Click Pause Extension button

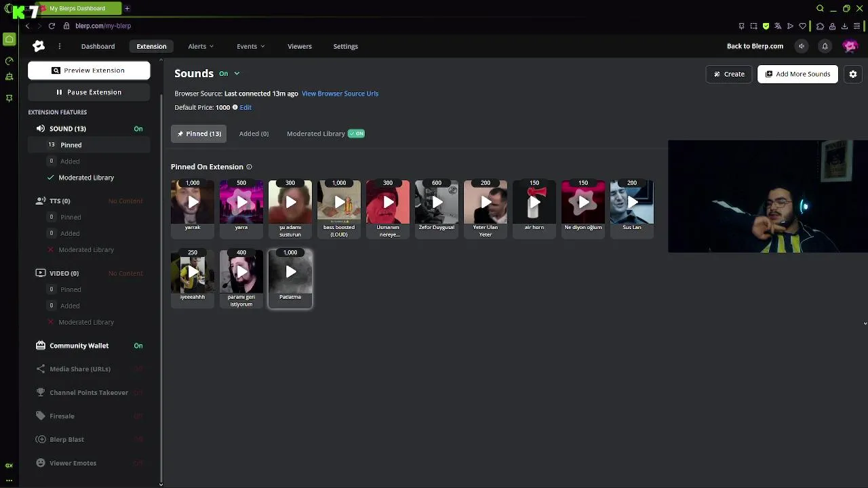tap(89, 92)
